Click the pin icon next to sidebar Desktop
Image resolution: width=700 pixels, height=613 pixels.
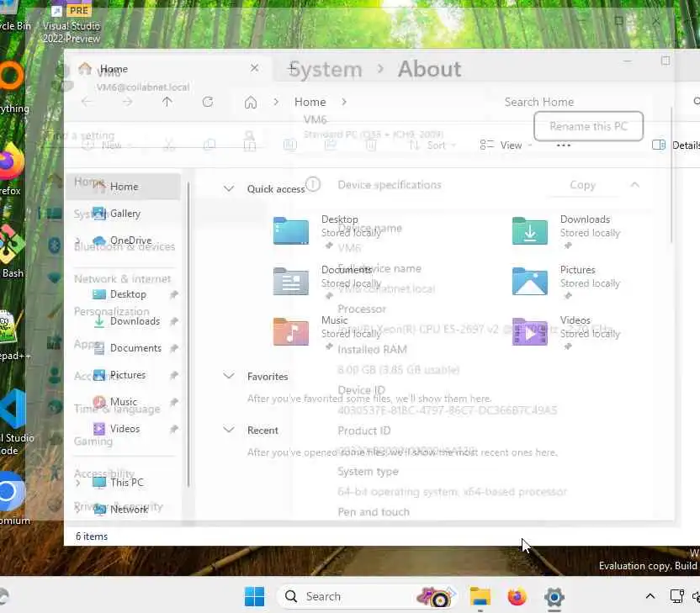pyautogui.click(x=174, y=294)
